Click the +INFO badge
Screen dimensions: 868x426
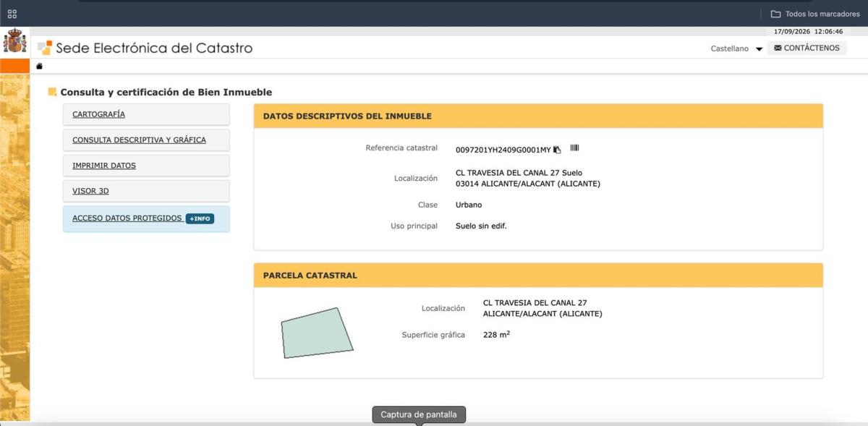(200, 218)
